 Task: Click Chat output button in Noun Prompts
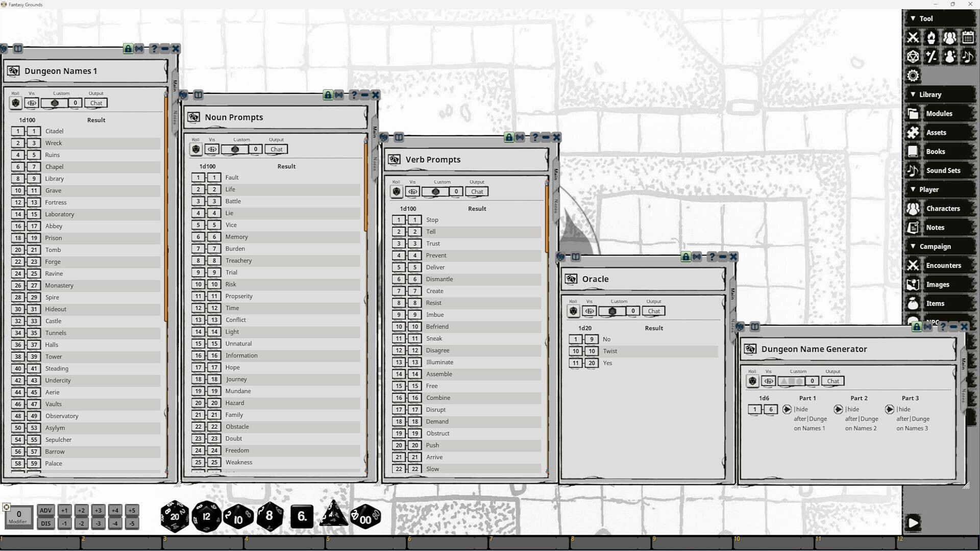click(x=276, y=149)
